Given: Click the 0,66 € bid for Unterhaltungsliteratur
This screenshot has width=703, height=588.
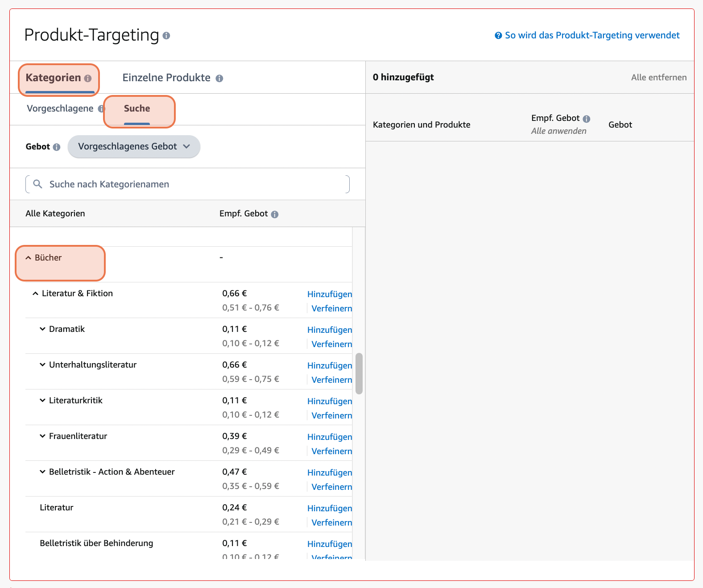Looking at the screenshot, I should coord(235,364).
